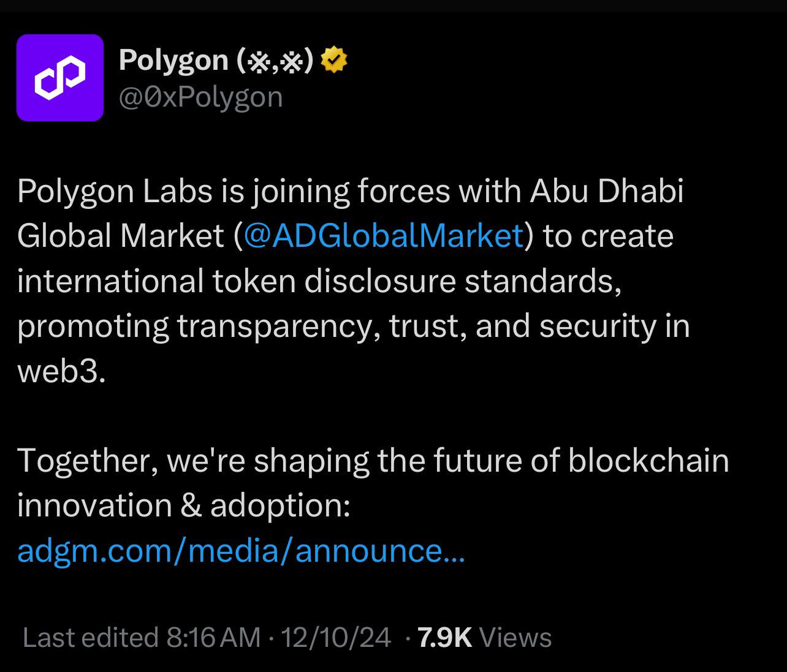This screenshot has height=672, width=787.
Task: Open the Polygon display name link
Action: tap(173, 60)
